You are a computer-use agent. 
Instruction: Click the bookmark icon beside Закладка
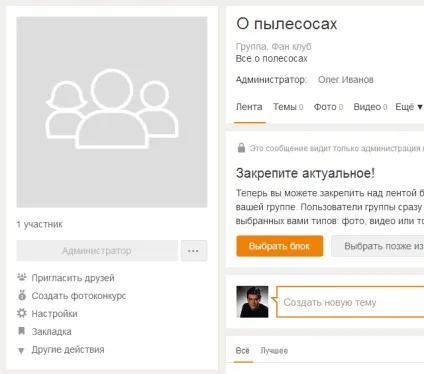point(22,331)
